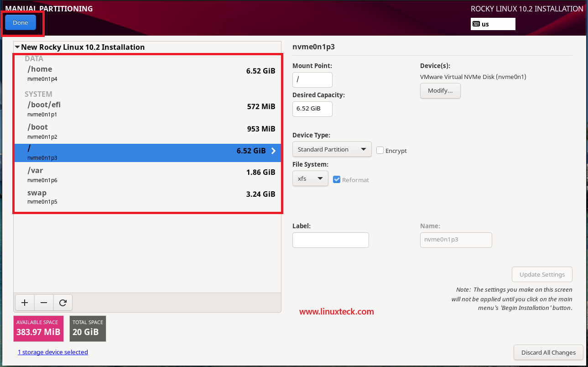This screenshot has height=367, width=588.
Task: Click the nvme0n1p5 device name
Action: [x=42, y=202]
